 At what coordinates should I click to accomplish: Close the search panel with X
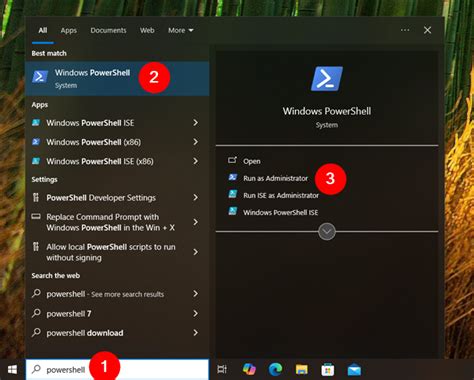427,30
